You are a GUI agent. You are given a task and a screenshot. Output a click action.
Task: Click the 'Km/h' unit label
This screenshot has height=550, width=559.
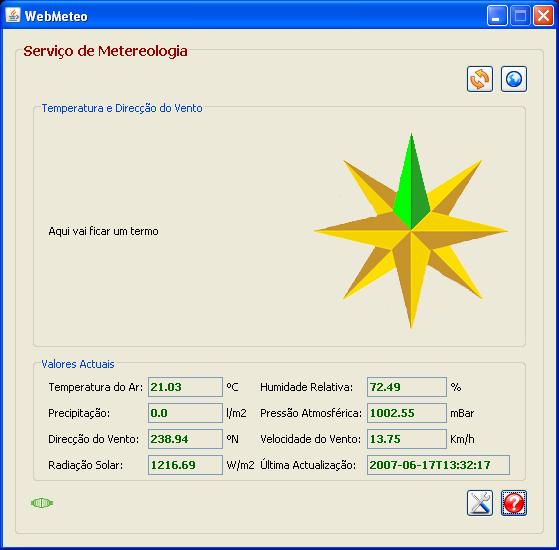coord(462,439)
